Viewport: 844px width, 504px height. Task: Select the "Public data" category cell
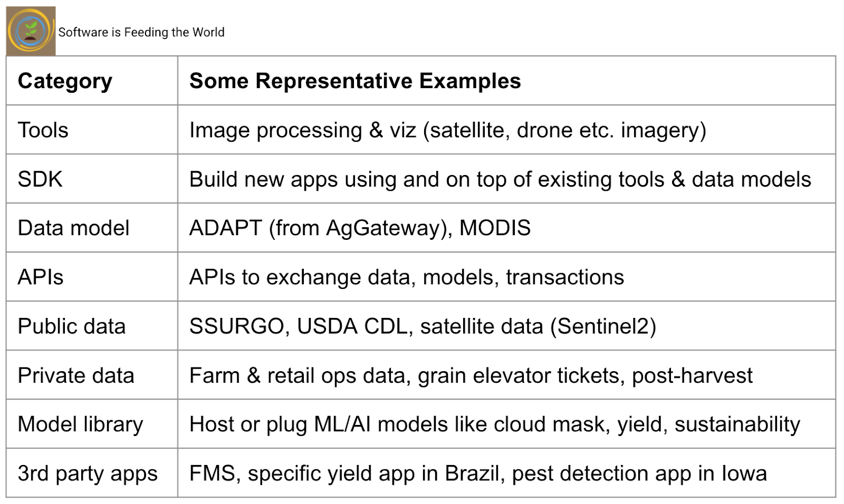coord(72,326)
